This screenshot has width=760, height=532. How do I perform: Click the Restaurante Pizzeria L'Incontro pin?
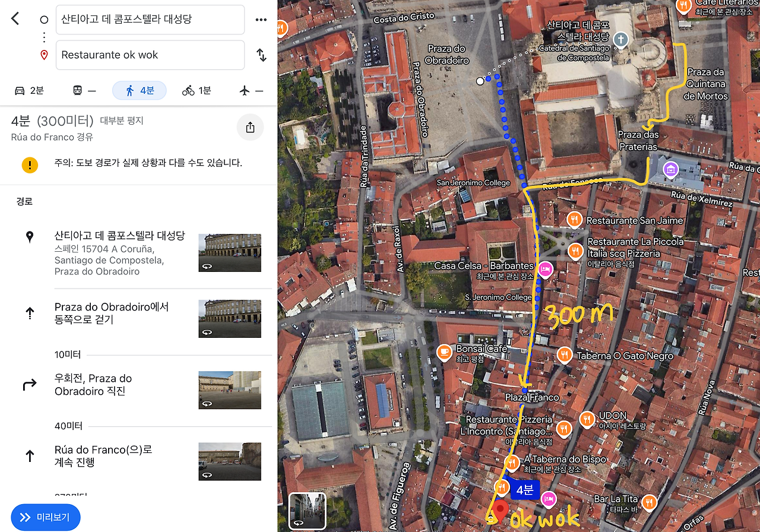click(x=564, y=428)
